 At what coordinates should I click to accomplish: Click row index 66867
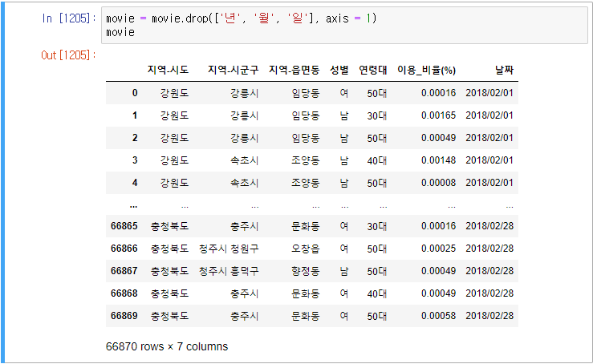coord(124,271)
